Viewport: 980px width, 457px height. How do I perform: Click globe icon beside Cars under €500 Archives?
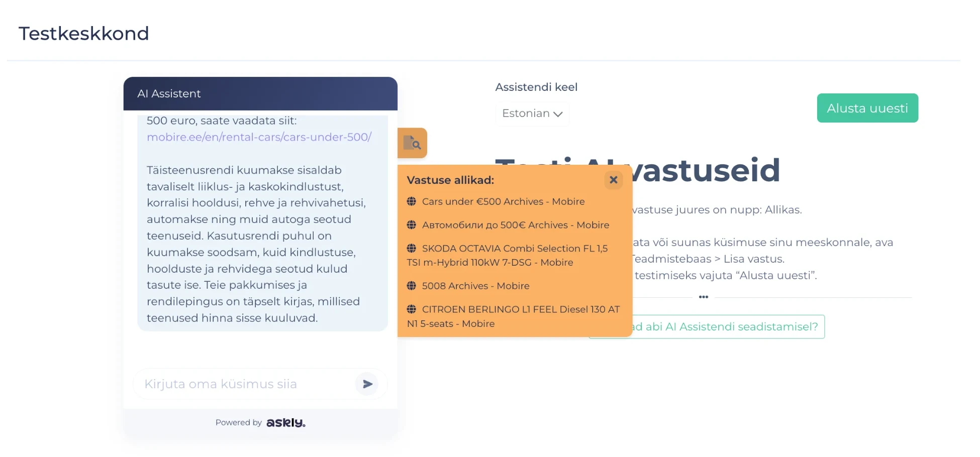[412, 201]
